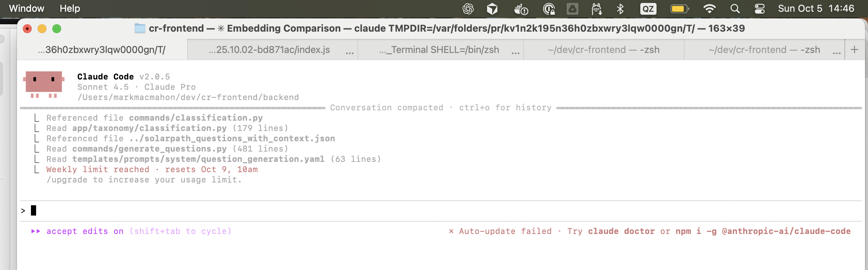
Task: Select the Terminal SHELL=/bin/zsh tab
Action: (x=439, y=50)
